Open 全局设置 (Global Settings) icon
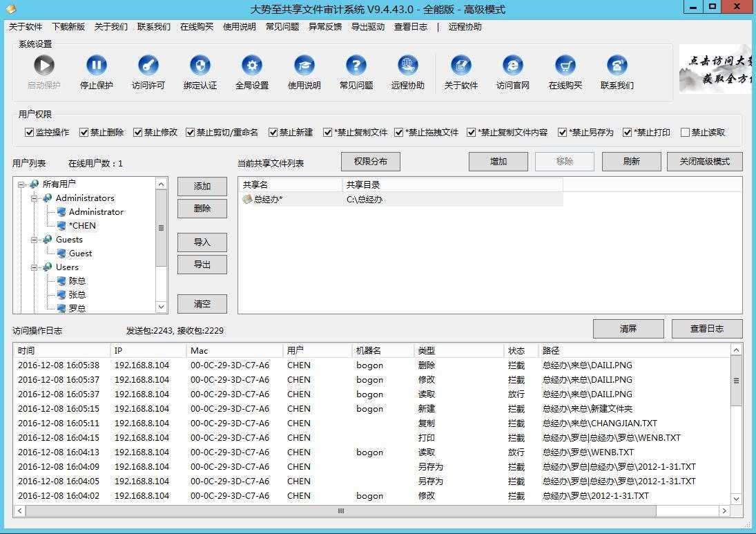The width and height of the screenshot is (756, 534). pyautogui.click(x=251, y=67)
